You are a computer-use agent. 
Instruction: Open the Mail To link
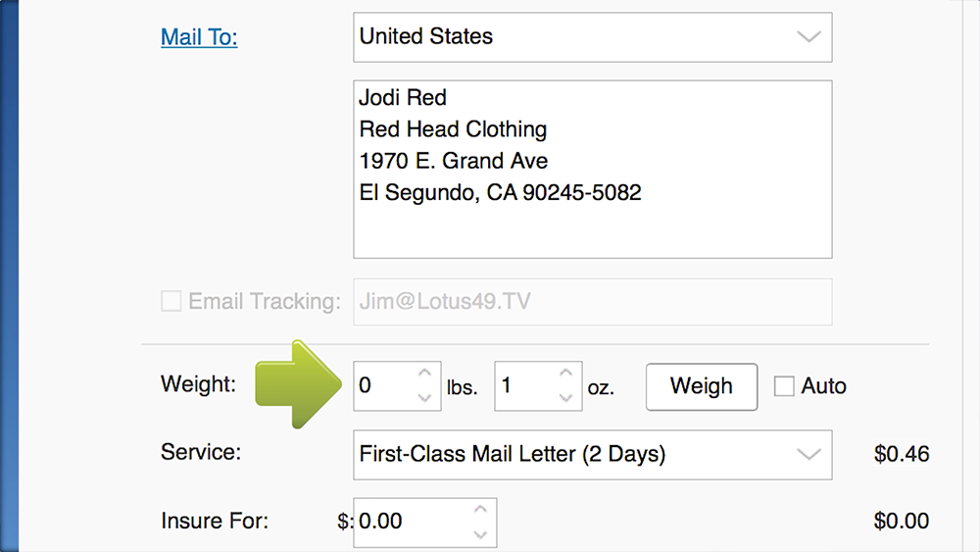pyautogui.click(x=199, y=37)
